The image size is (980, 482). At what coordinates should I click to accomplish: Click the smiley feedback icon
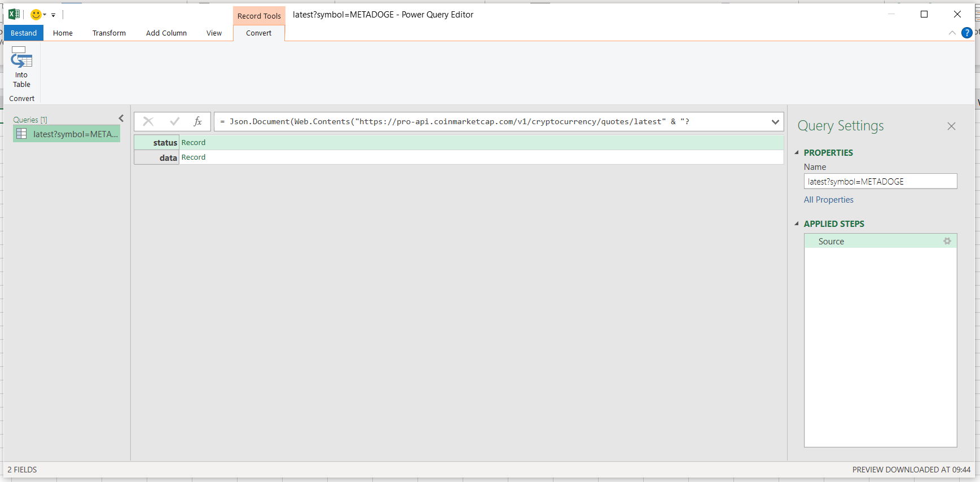36,14
